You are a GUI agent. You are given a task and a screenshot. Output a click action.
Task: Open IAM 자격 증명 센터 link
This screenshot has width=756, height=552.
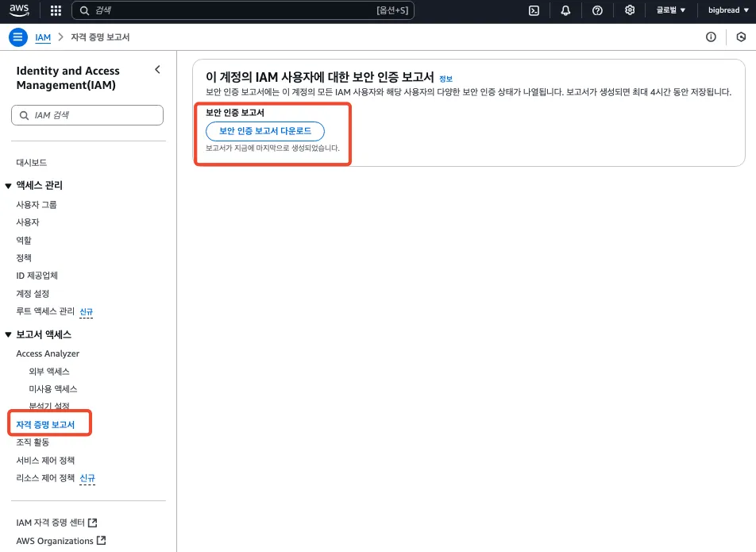coord(50,523)
